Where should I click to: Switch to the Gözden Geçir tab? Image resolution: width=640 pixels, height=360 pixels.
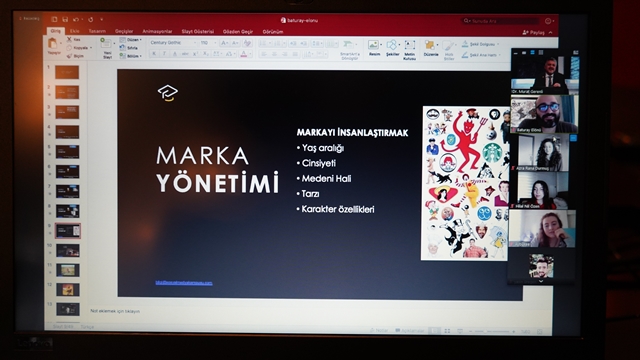(x=238, y=31)
